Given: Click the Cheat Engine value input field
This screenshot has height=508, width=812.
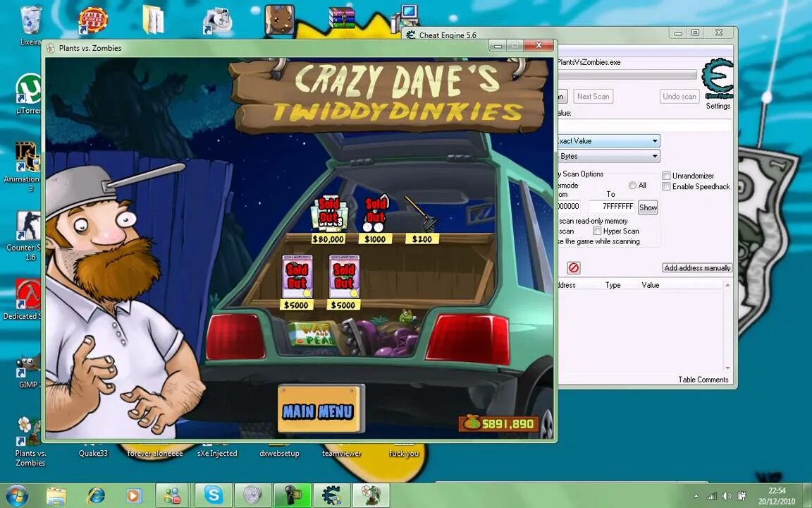Looking at the screenshot, I should click(x=645, y=125).
